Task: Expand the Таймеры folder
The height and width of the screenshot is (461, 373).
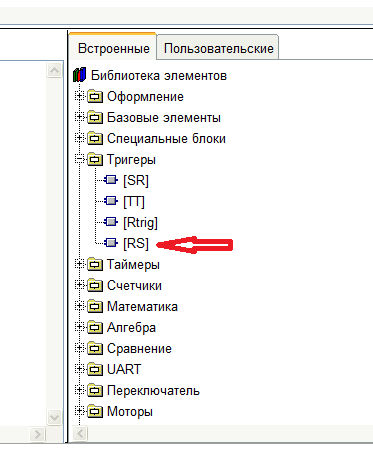Action: tap(79, 264)
